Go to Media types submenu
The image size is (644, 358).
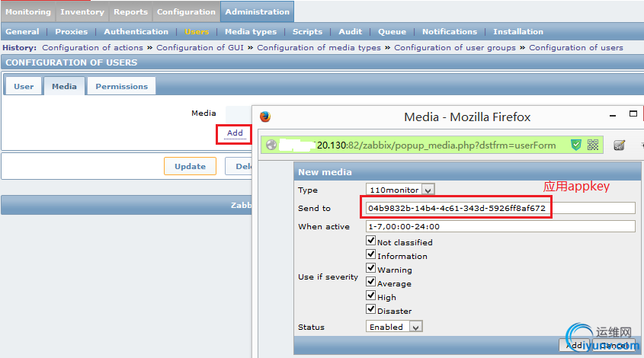click(251, 32)
